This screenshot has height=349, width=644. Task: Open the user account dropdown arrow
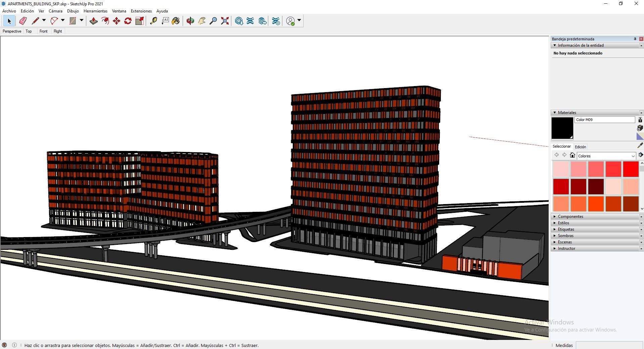[x=299, y=21]
